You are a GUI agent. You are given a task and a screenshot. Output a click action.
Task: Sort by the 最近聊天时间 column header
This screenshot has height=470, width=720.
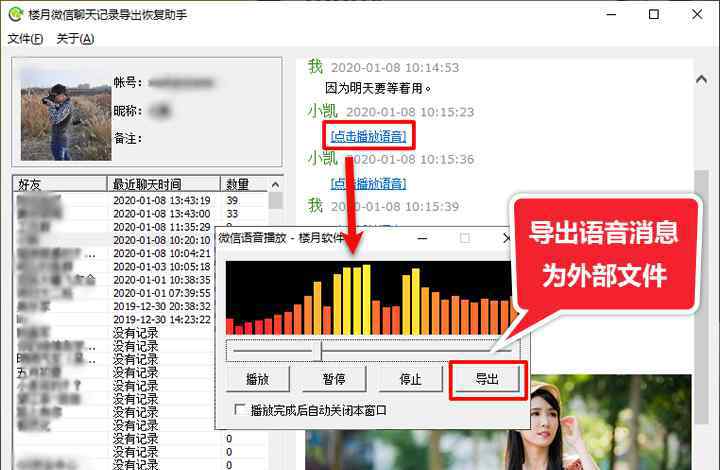tap(163, 184)
